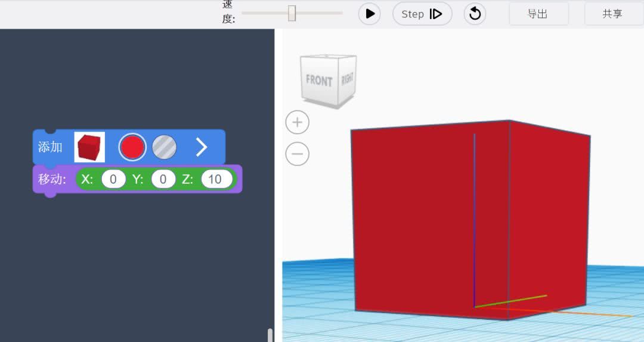Image resolution: width=644 pixels, height=342 pixels.
Task: Edit the Y value field in 移动 block
Action: (163, 179)
